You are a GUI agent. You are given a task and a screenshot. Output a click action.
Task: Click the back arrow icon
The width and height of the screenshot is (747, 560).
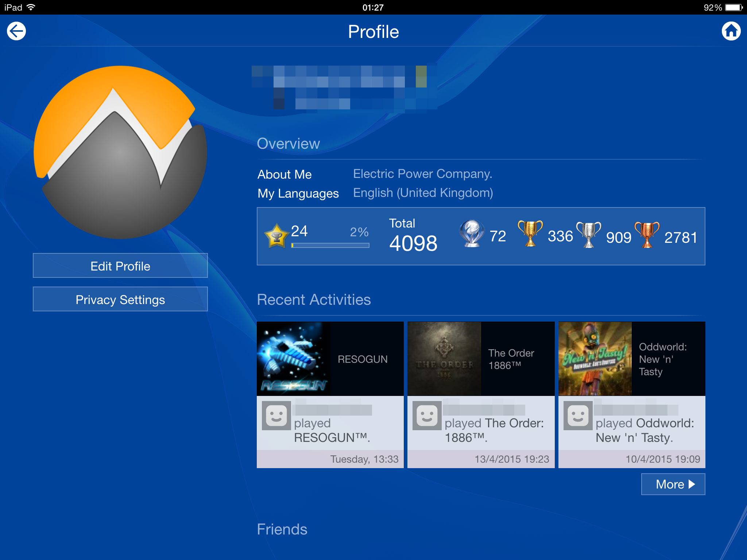point(16,31)
